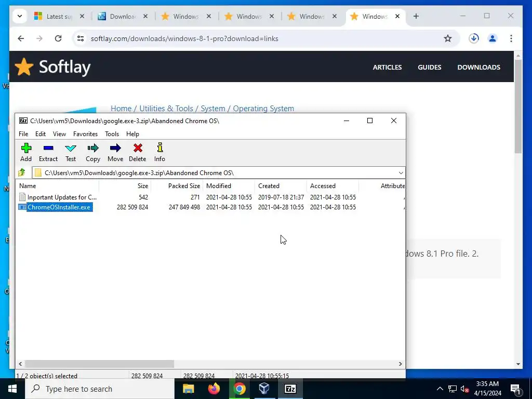Screen dimensions: 532x399
Task: Click ChromeOSInstaller.exe file icon
Action: (22, 207)
